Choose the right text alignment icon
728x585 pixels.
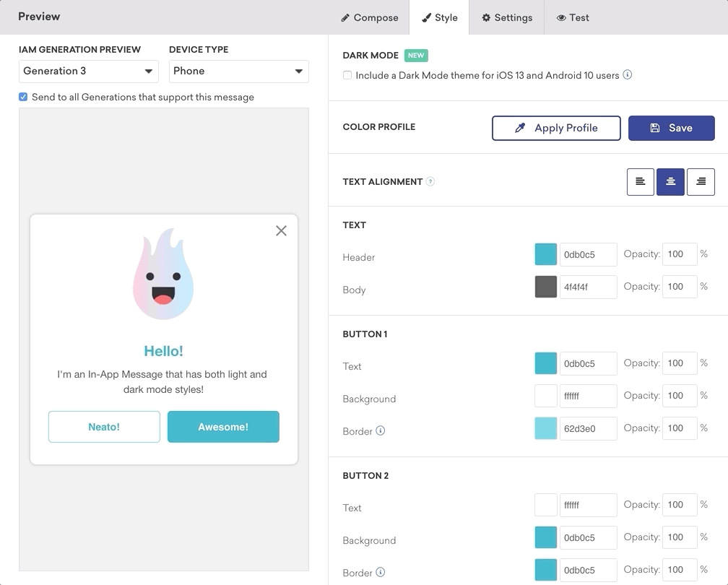pyautogui.click(x=701, y=182)
